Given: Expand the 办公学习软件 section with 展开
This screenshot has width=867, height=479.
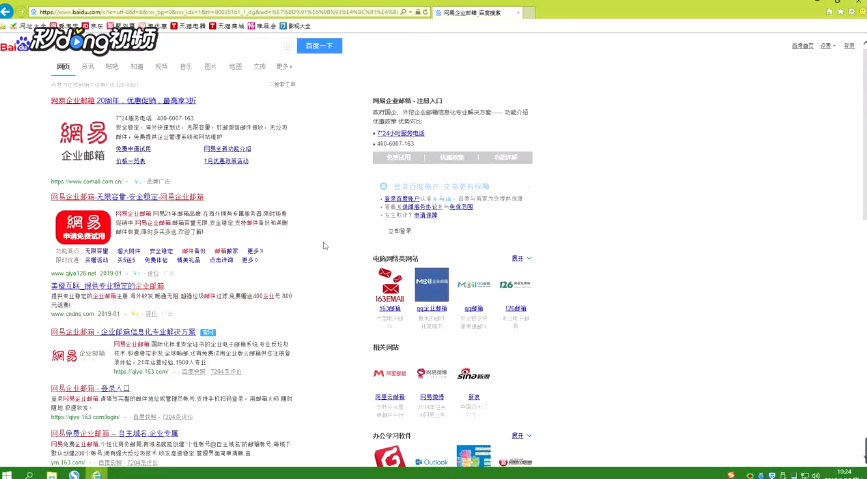Looking at the screenshot, I should [x=521, y=435].
